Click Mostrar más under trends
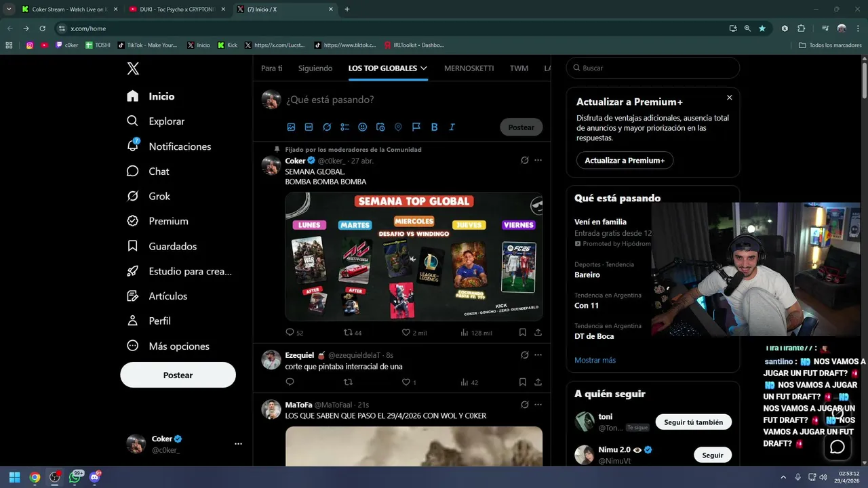The image size is (868, 488). 595,360
